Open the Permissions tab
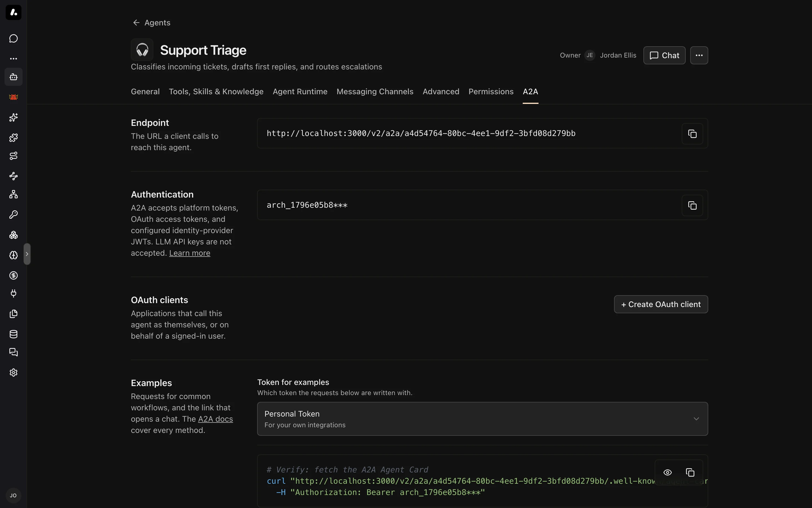This screenshot has height=508, width=812. [491, 92]
